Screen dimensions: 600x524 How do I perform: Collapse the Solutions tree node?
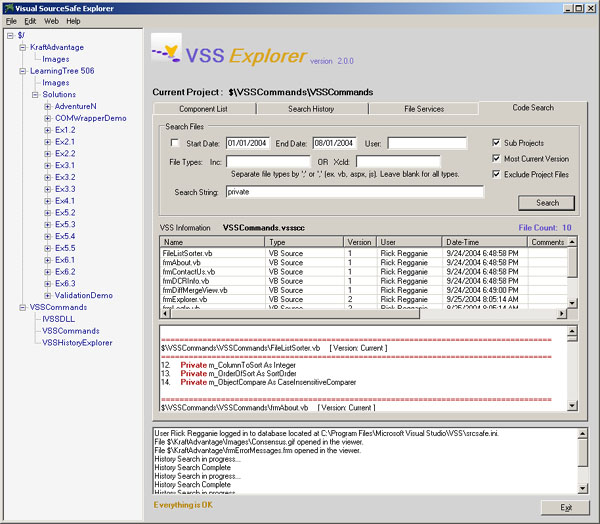pos(35,95)
